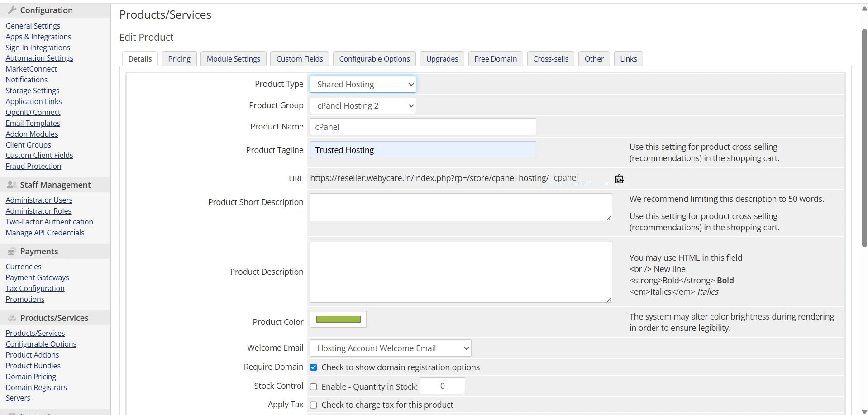Open OpenID Connect link
This screenshot has height=415, width=868.
(33, 112)
